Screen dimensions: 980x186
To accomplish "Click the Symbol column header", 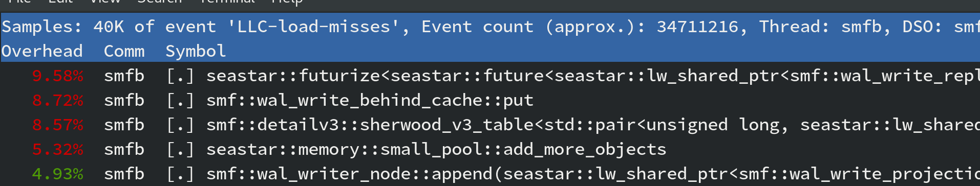I will coord(196,51).
